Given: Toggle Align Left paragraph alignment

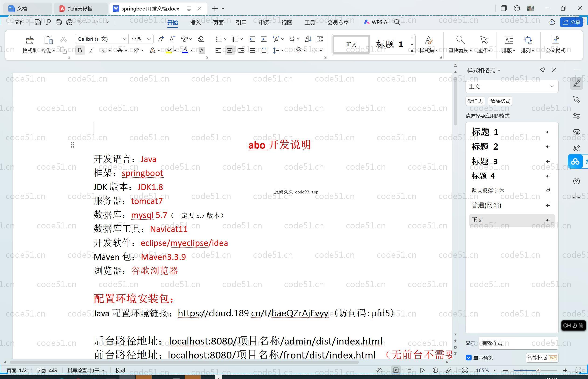Looking at the screenshot, I should pyautogui.click(x=218, y=50).
